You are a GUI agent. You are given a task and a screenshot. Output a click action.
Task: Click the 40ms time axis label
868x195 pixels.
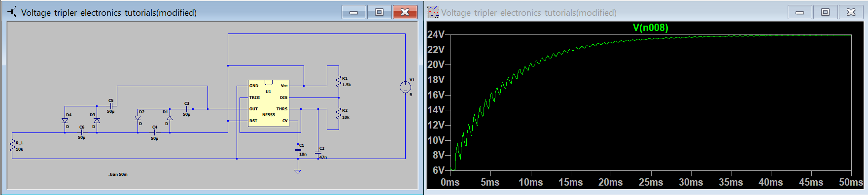(x=771, y=182)
